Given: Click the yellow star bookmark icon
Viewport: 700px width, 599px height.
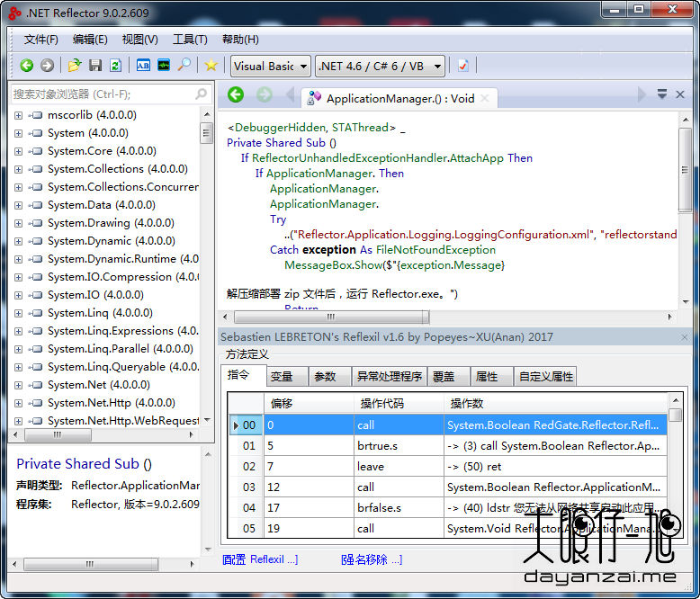Looking at the screenshot, I should [x=211, y=66].
